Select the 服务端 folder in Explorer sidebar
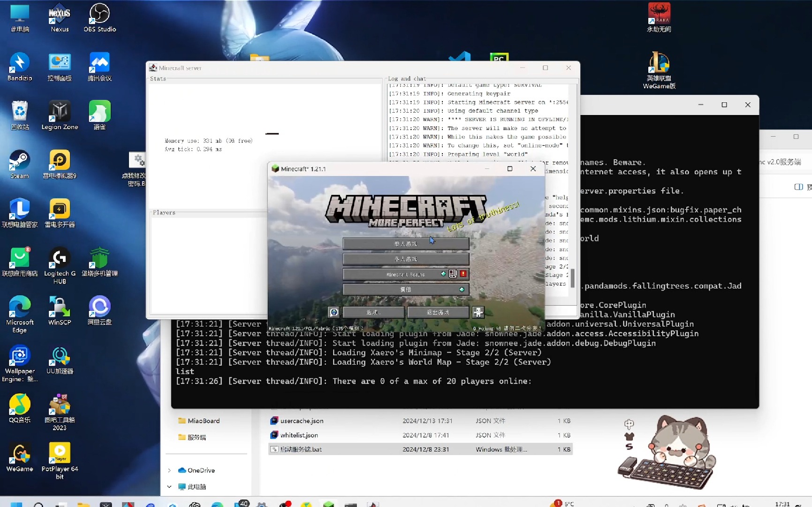The width and height of the screenshot is (812, 507). pos(192,437)
